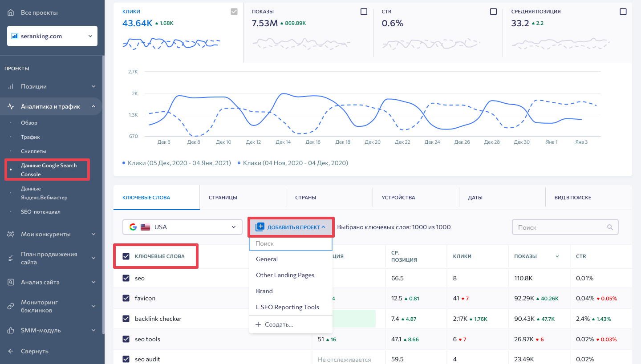
Task: Open the SEO-потенциал sidebar link
Action: (41, 212)
